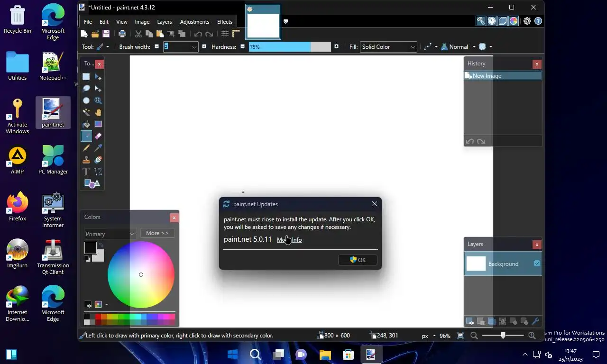
Task: Select the Zoom tool in Tools panel
Action: (98, 100)
